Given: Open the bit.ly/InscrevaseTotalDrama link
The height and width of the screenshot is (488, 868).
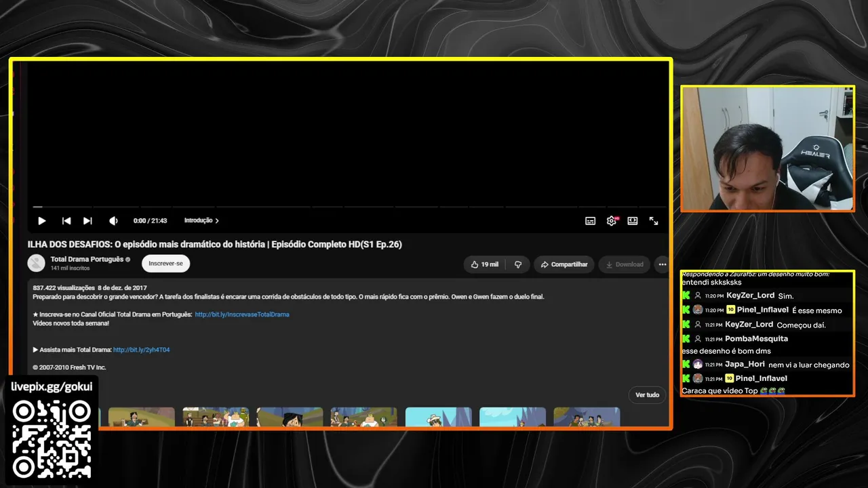Looking at the screenshot, I should click(x=242, y=314).
